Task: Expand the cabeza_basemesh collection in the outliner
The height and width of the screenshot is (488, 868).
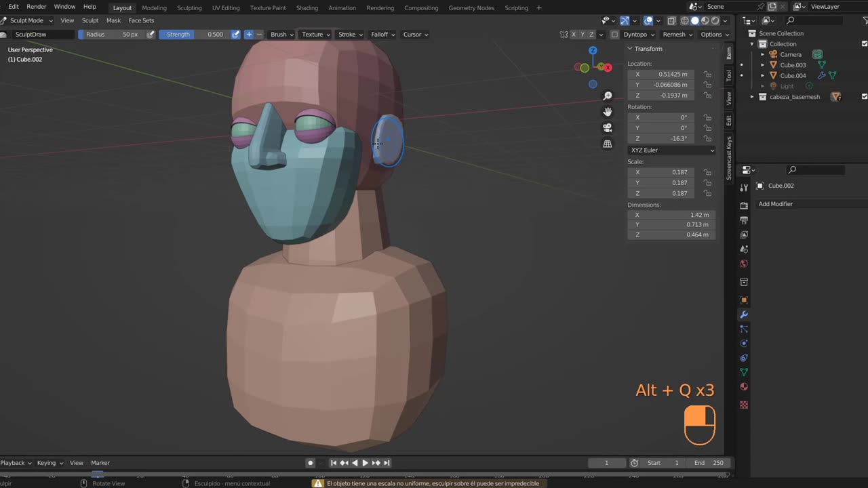Action: click(x=752, y=97)
